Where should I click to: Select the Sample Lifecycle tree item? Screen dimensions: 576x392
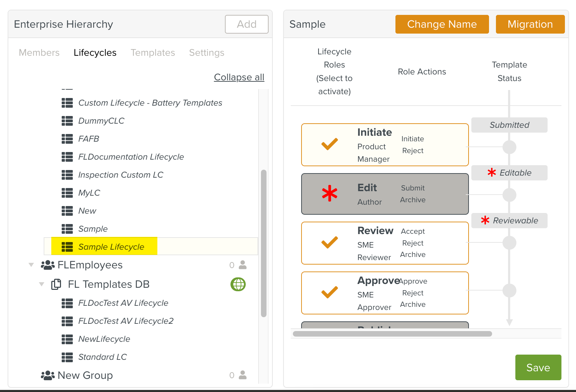click(111, 247)
